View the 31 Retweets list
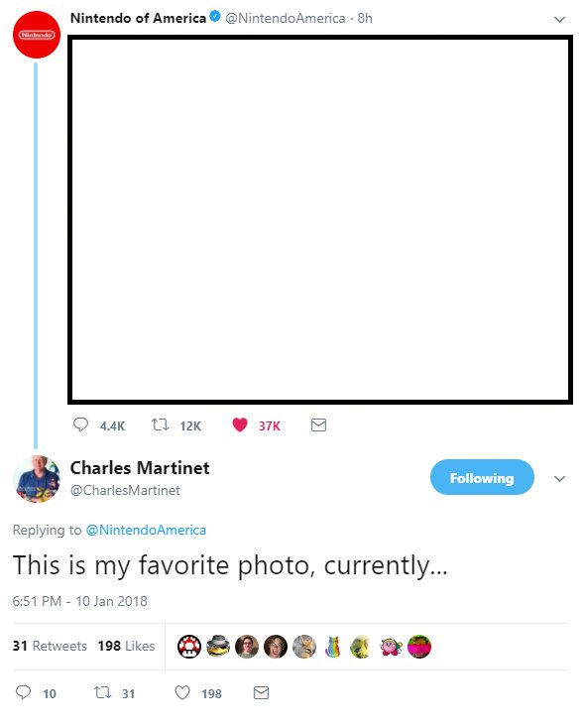583x728 pixels. pyautogui.click(x=50, y=646)
